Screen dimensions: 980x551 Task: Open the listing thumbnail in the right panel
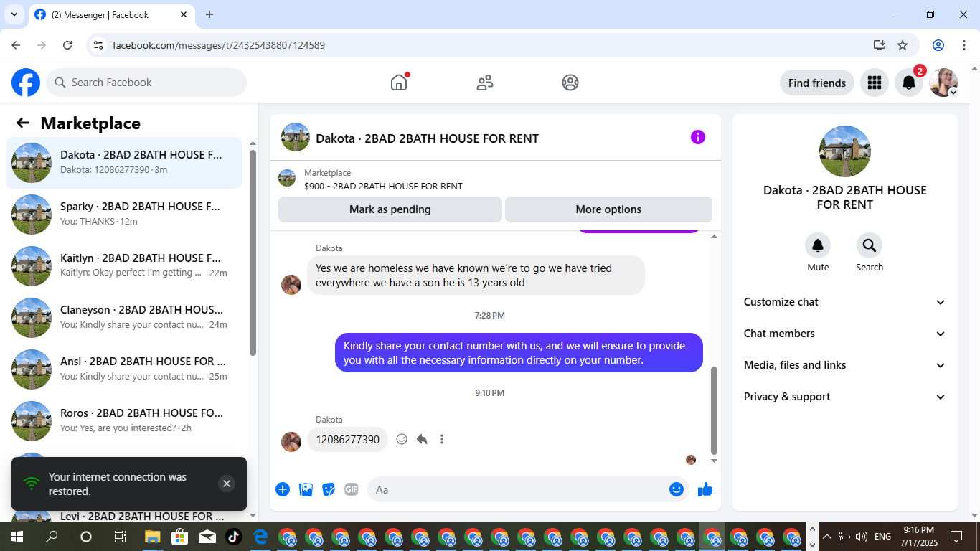click(845, 151)
